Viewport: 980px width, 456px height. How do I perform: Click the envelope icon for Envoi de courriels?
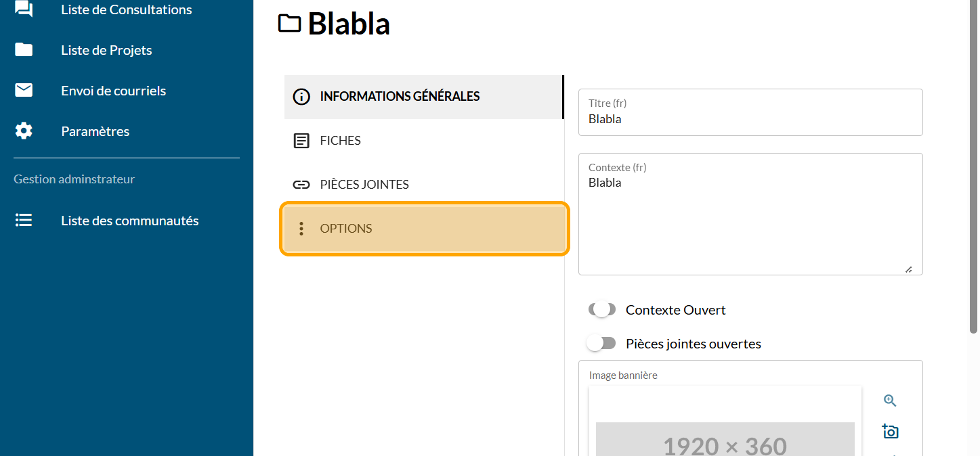point(24,91)
